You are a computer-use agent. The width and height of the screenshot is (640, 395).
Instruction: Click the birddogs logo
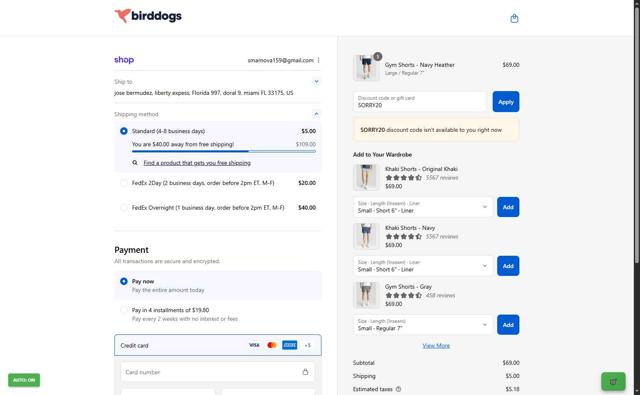click(148, 16)
